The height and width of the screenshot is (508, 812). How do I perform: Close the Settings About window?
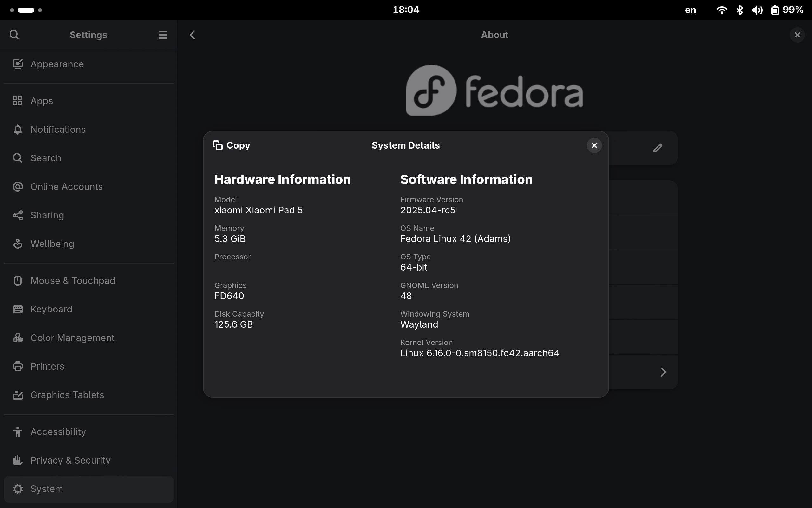pyautogui.click(x=797, y=35)
